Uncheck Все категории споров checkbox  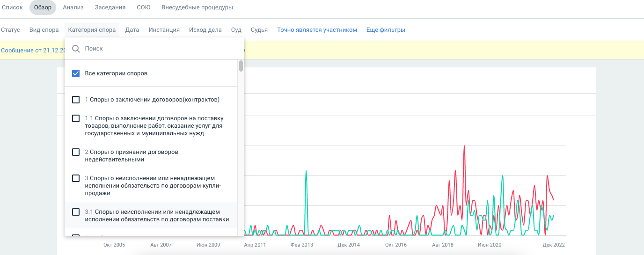[x=76, y=73]
